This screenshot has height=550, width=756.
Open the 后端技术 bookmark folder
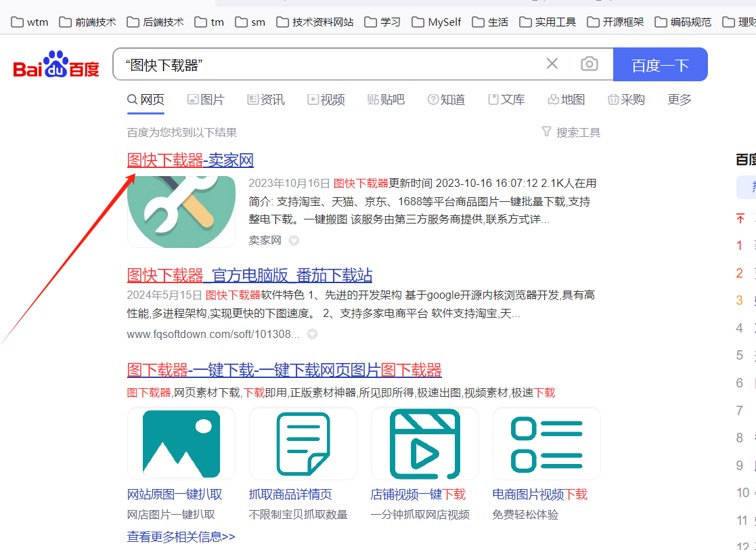155,22
